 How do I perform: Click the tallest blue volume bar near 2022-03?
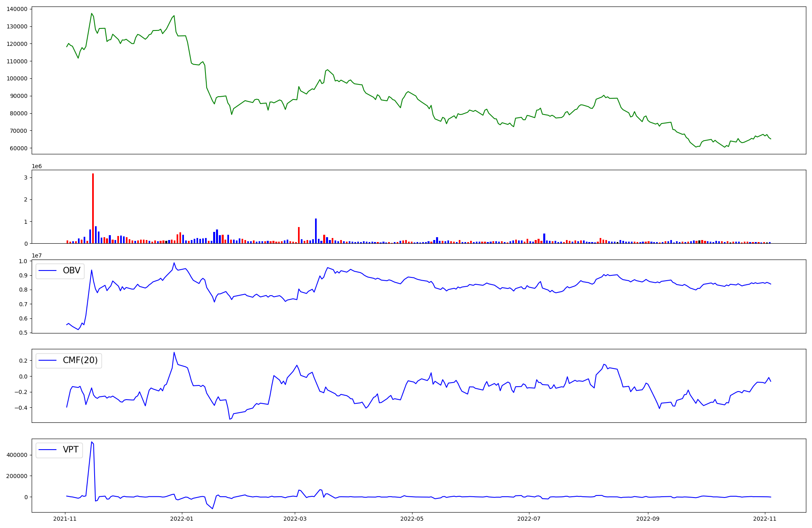(316, 231)
